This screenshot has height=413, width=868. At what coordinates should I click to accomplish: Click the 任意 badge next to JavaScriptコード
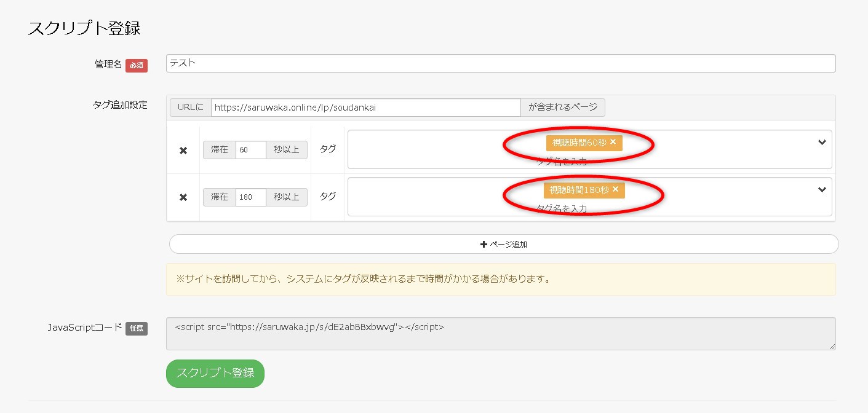[137, 329]
